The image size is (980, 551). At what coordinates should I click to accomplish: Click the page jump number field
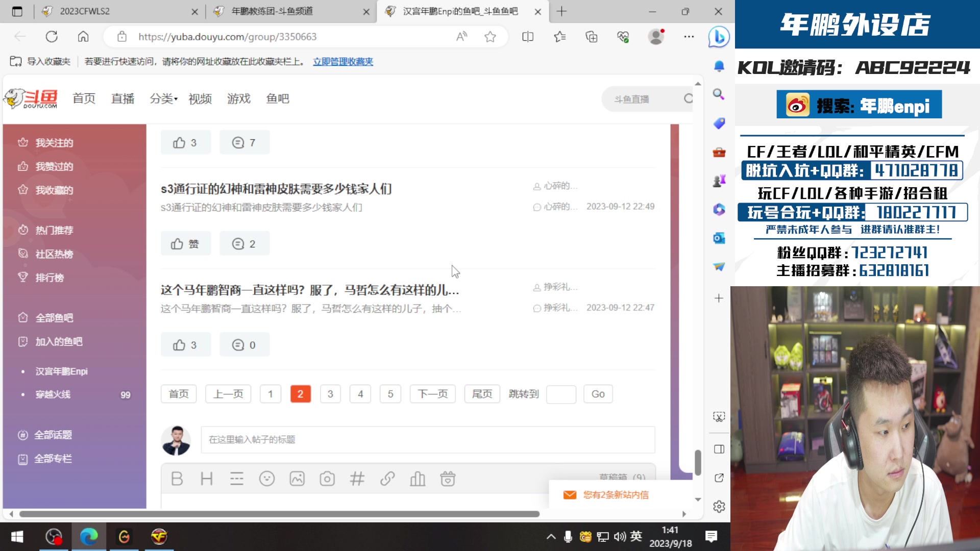(x=561, y=394)
